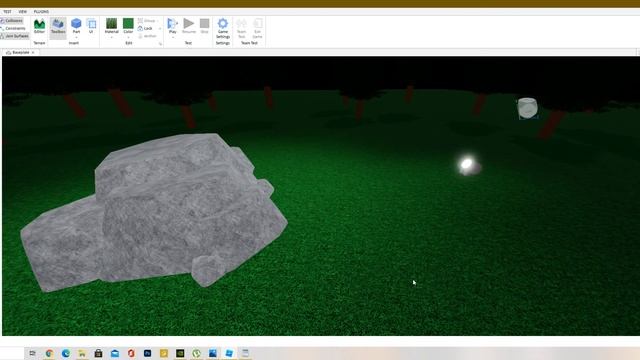Image resolution: width=640 pixels, height=360 pixels.
Task: Toggle the Constraints option
Action: (x=13, y=28)
